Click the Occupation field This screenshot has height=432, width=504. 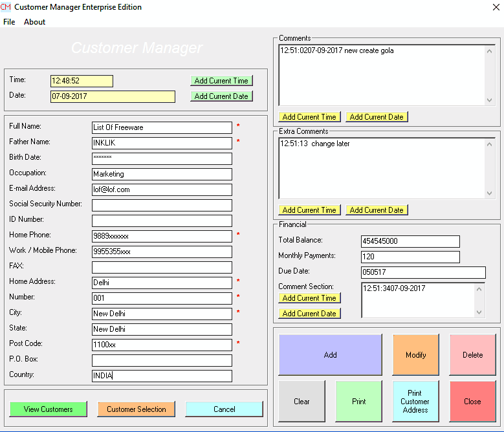tap(162, 174)
